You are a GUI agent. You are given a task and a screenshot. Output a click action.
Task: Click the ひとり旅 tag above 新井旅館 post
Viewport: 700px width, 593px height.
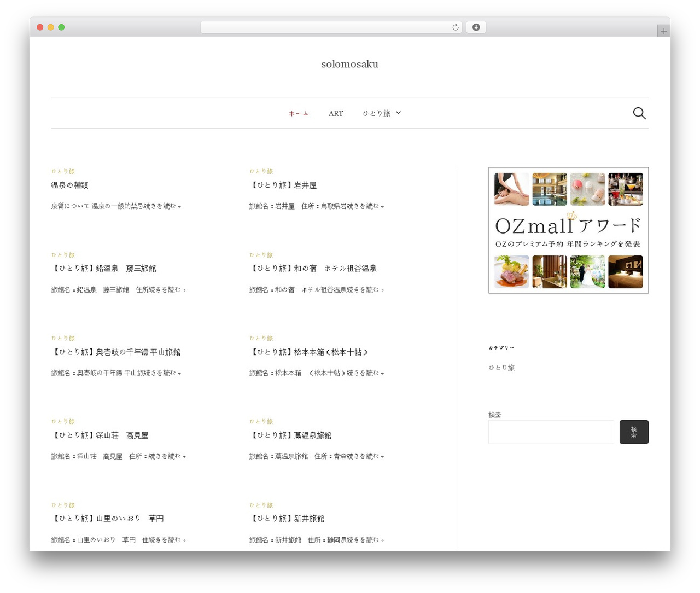[x=261, y=505]
